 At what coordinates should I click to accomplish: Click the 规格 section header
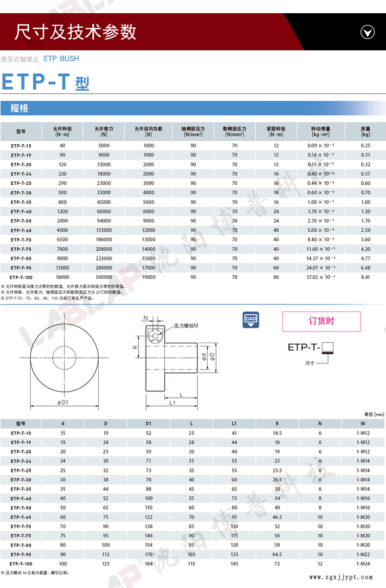pyautogui.click(x=193, y=109)
